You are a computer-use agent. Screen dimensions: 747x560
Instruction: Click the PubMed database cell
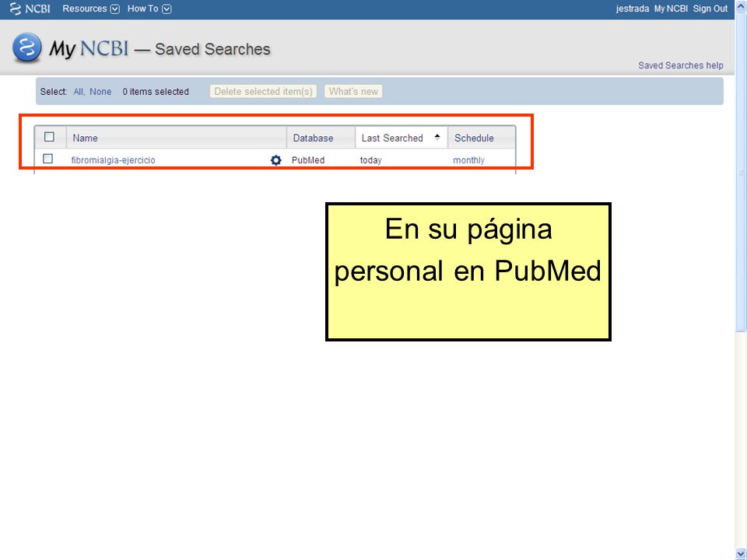click(308, 160)
